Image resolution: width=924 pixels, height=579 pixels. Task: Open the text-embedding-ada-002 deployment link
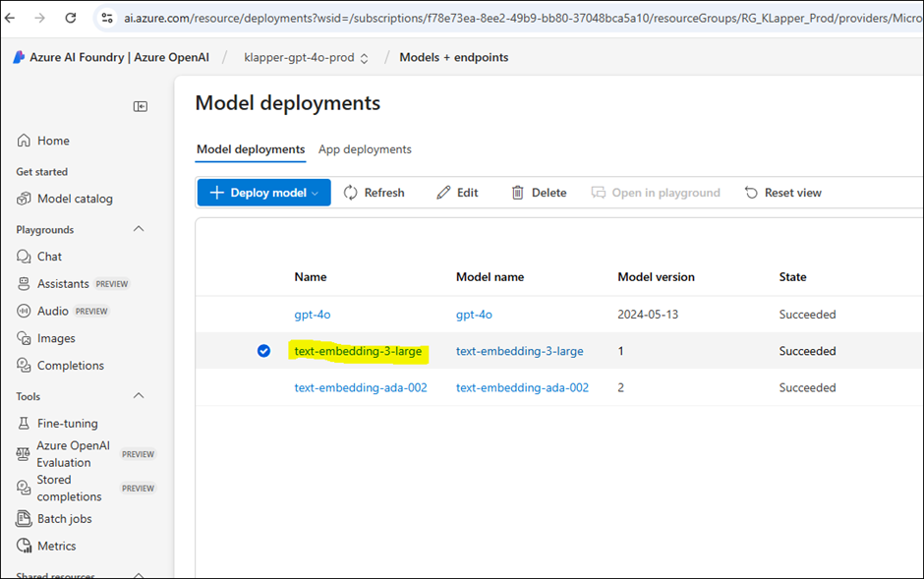point(361,387)
